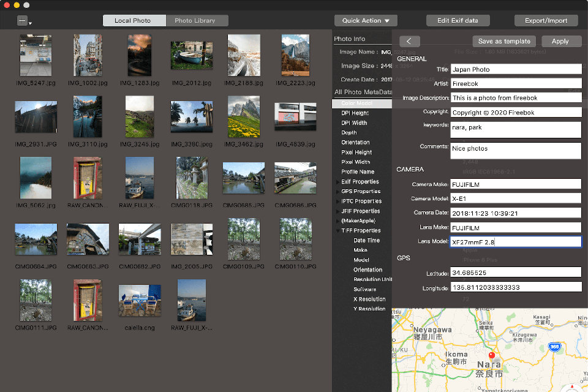Select the CIMG0686.JPG thumbnail
This screenshot has height=392, width=588.
(295, 178)
